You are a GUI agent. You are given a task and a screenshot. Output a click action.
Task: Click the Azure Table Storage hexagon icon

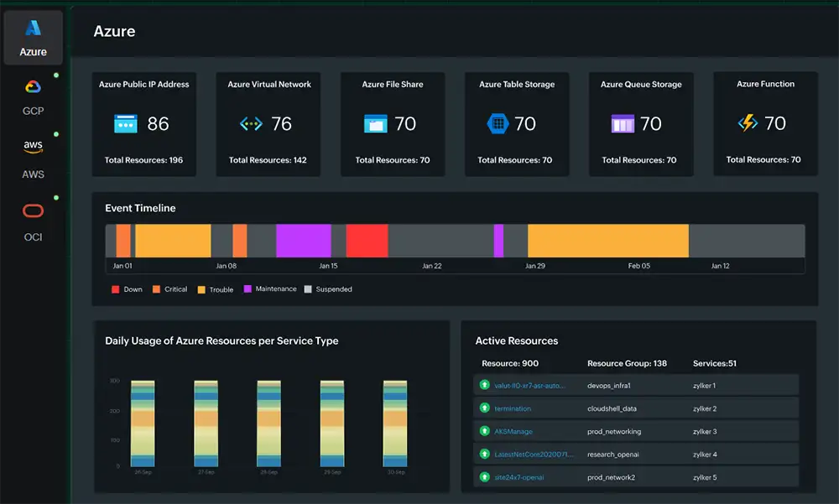click(499, 122)
